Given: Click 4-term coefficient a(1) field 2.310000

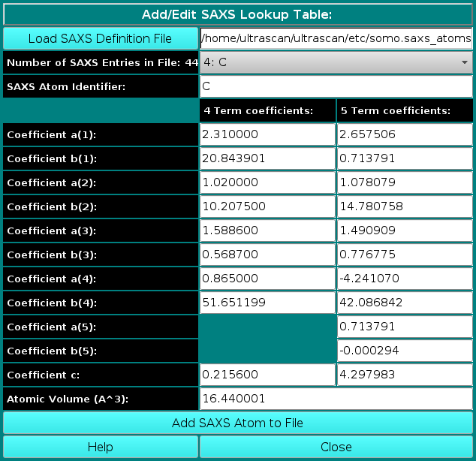Looking at the screenshot, I should (267, 134).
